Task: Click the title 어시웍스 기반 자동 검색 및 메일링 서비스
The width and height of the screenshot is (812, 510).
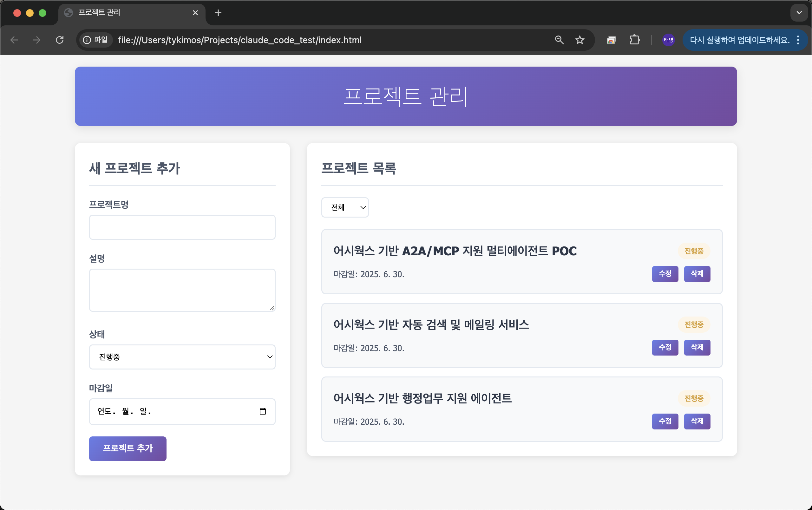Action: pyautogui.click(x=431, y=324)
